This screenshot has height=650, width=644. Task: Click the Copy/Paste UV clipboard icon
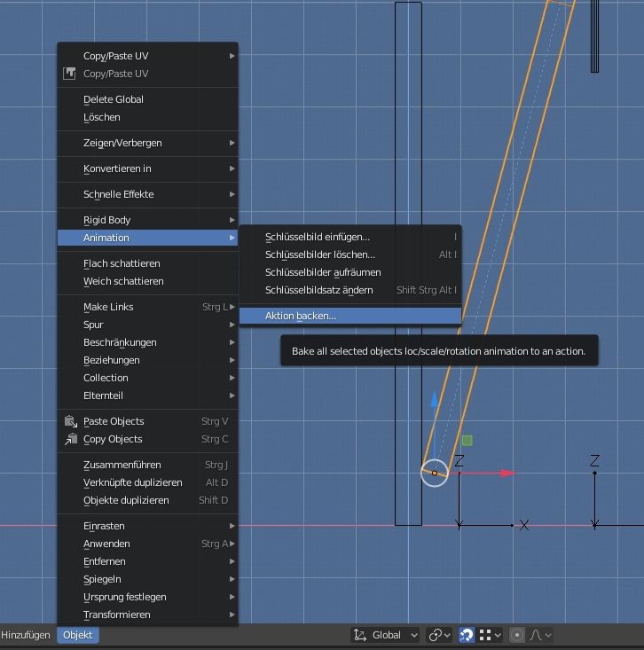tap(69, 74)
